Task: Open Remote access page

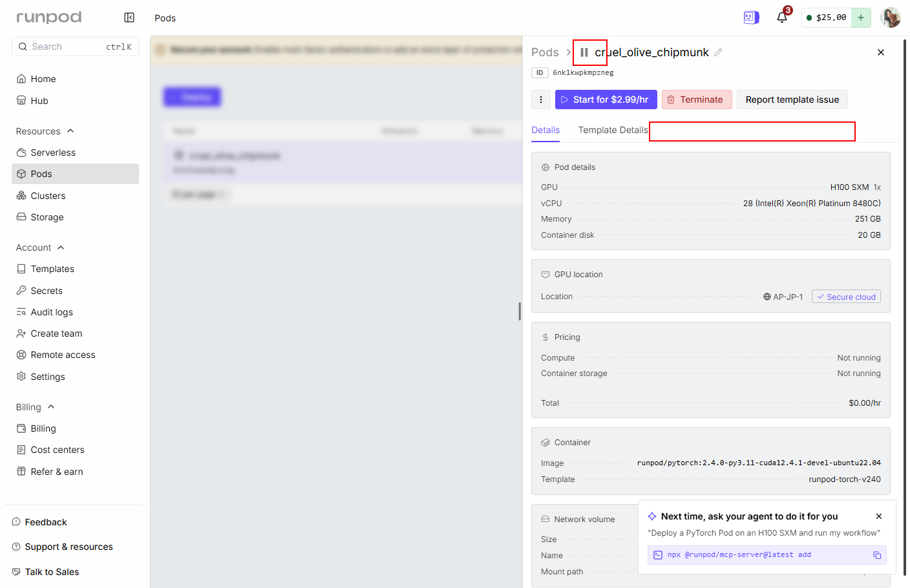Action: point(75,355)
